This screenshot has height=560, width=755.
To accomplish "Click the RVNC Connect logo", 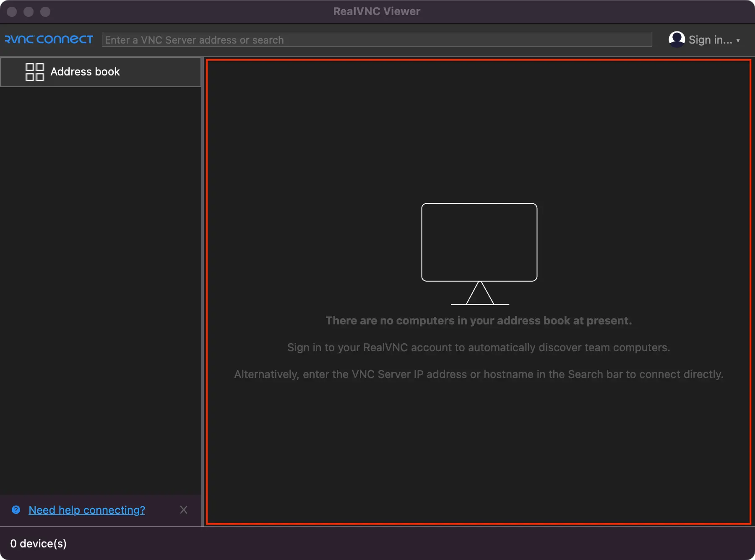I will pyautogui.click(x=48, y=39).
